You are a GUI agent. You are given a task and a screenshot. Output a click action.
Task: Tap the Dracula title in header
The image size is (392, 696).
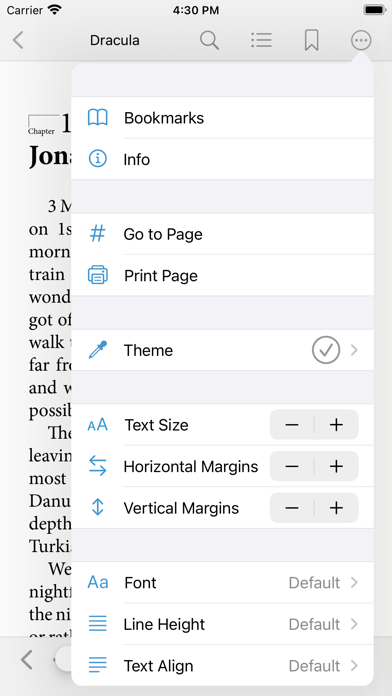115,40
